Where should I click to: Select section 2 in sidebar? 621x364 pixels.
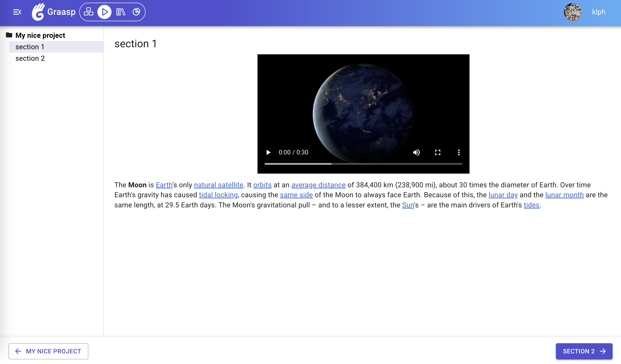coord(30,58)
